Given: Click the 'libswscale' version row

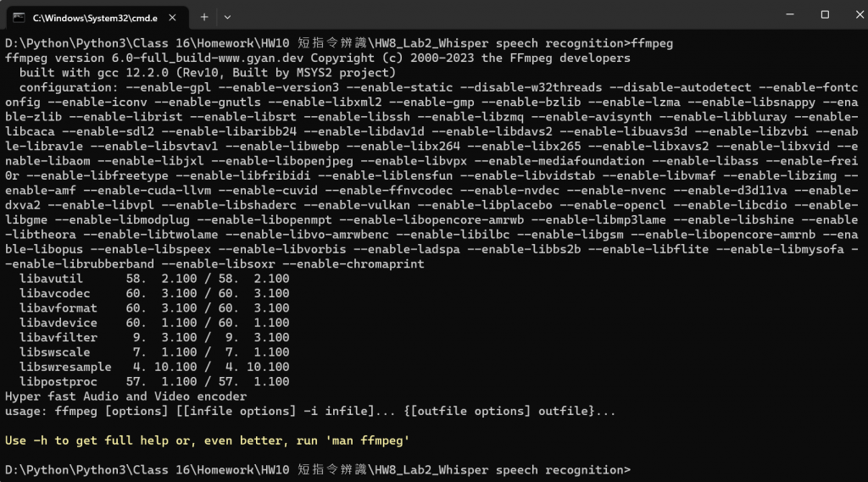Looking at the screenshot, I should (x=154, y=352).
